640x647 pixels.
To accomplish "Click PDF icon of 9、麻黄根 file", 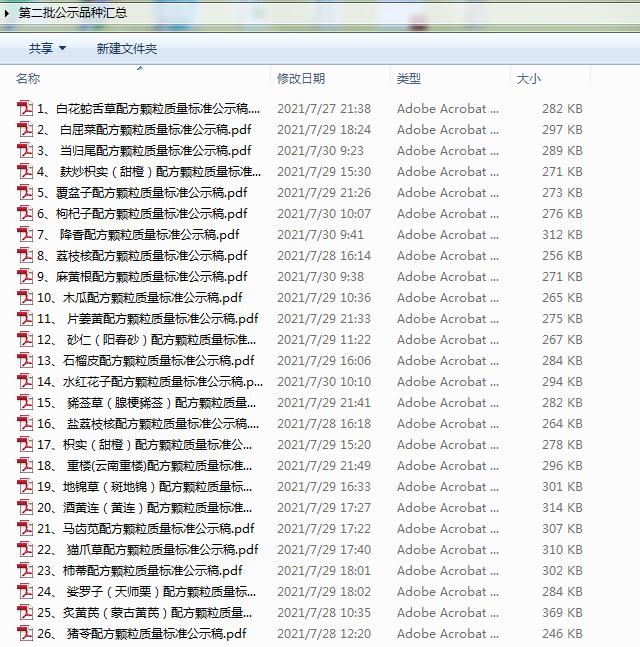I will 25,276.
